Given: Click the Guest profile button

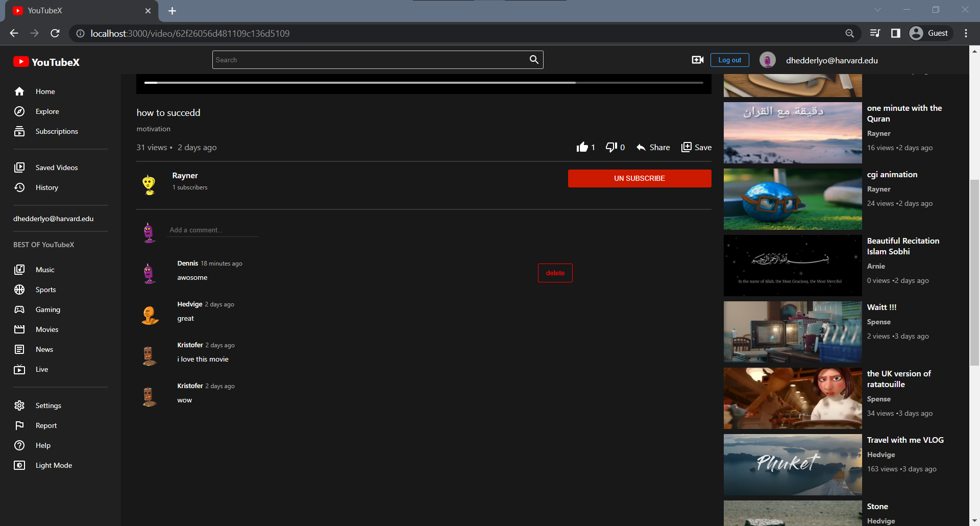Looking at the screenshot, I should pyautogui.click(x=930, y=33).
